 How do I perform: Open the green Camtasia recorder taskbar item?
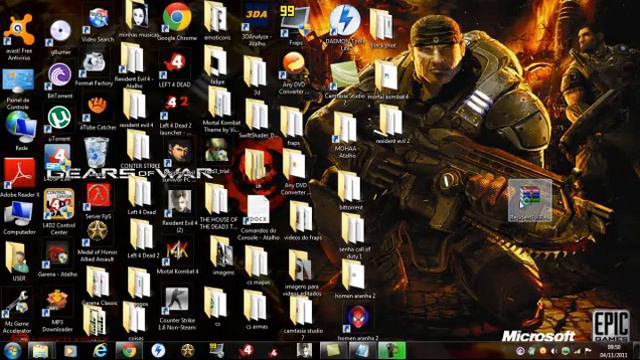coord(391,351)
